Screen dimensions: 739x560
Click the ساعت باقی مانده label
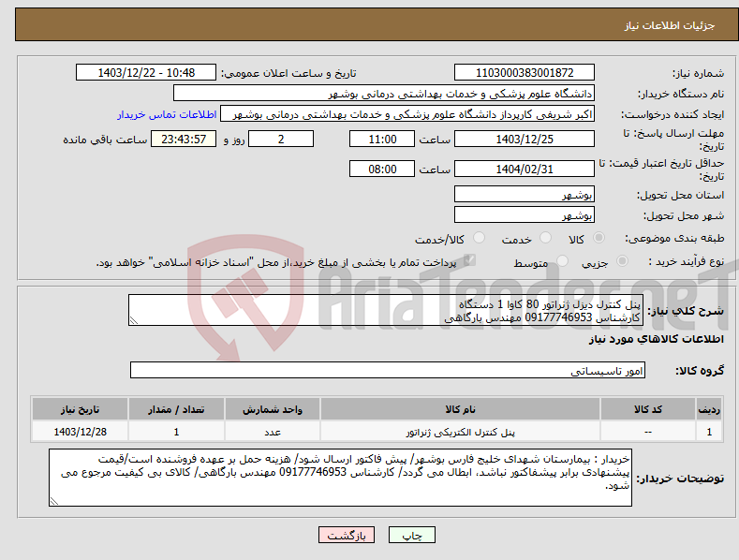[x=105, y=140]
